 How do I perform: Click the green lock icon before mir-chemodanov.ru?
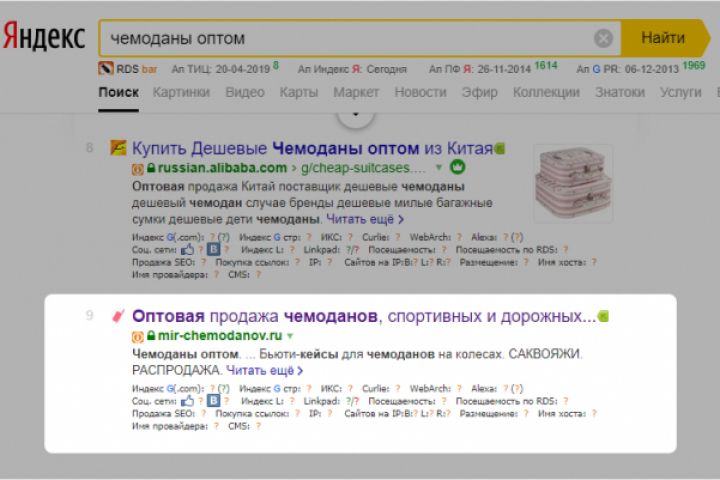(151, 336)
